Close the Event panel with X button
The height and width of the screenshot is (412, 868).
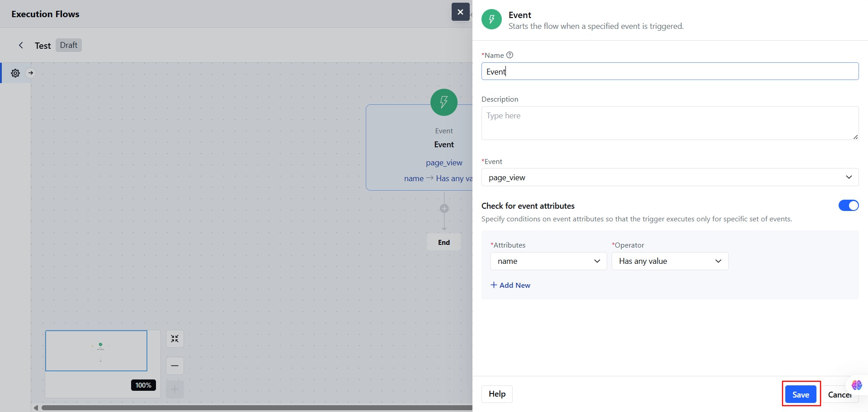(460, 12)
